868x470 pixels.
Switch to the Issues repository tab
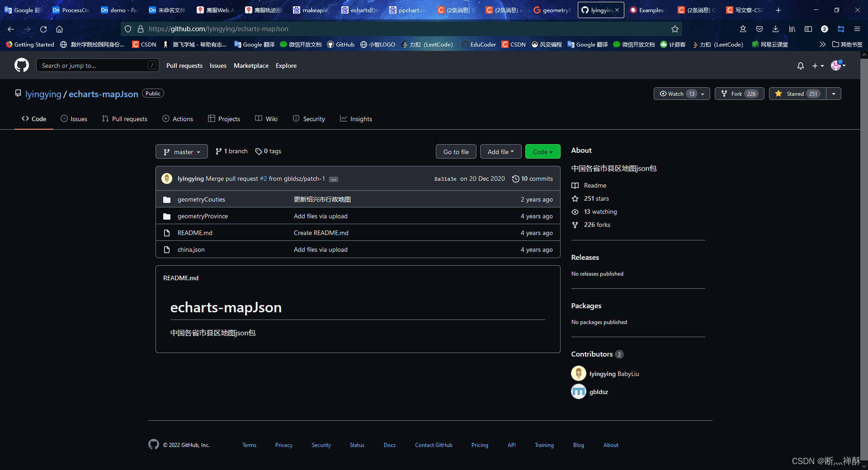coord(74,119)
